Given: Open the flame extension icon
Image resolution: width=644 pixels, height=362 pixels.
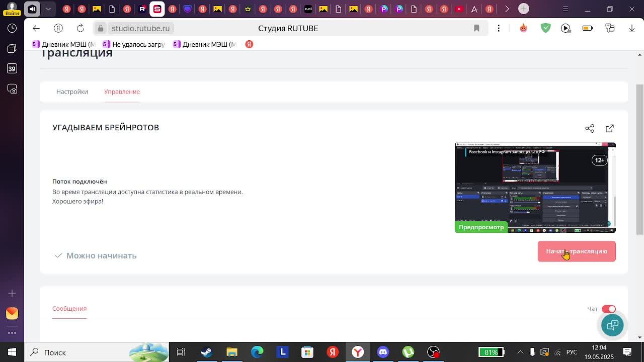Looking at the screenshot, I should tap(524, 28).
